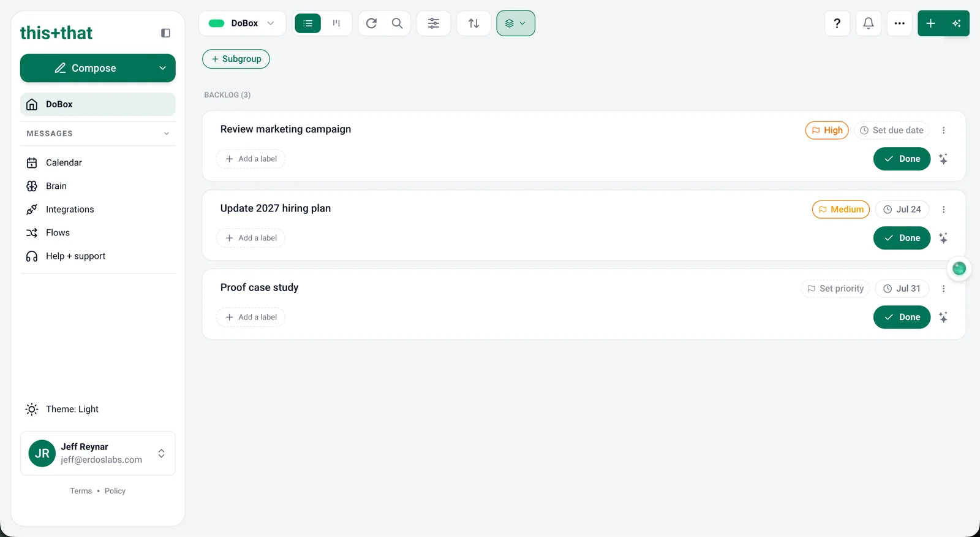Switch to list view
Viewport: 980px width, 537px height.
click(x=308, y=23)
